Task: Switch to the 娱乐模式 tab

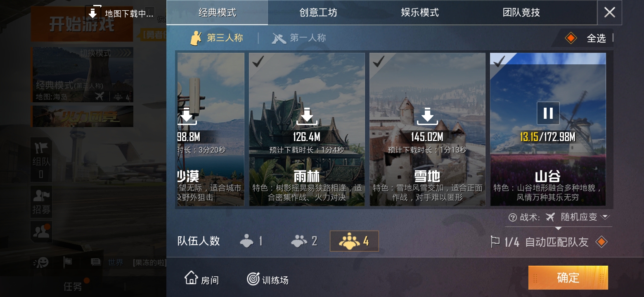Action: pos(420,12)
